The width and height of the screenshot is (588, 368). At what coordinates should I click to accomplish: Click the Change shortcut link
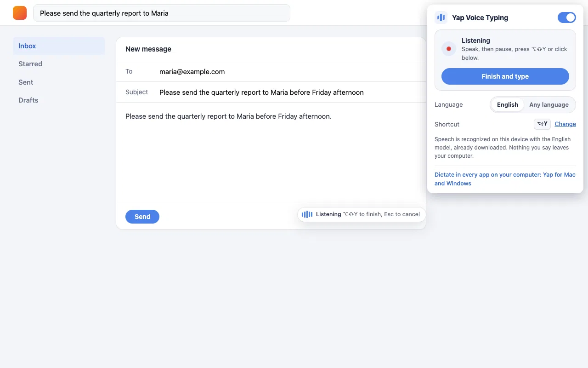coord(565,124)
